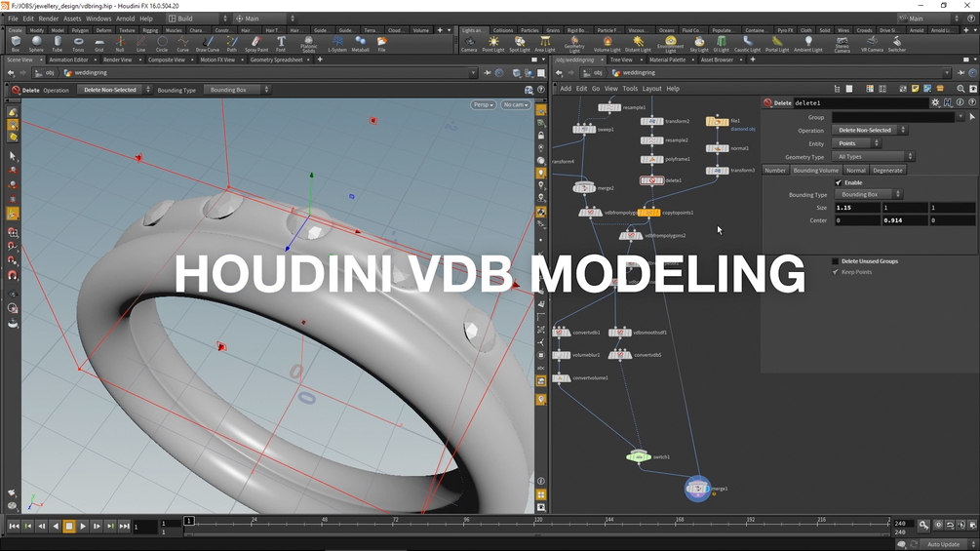Click the delete1 node in network

652,179
